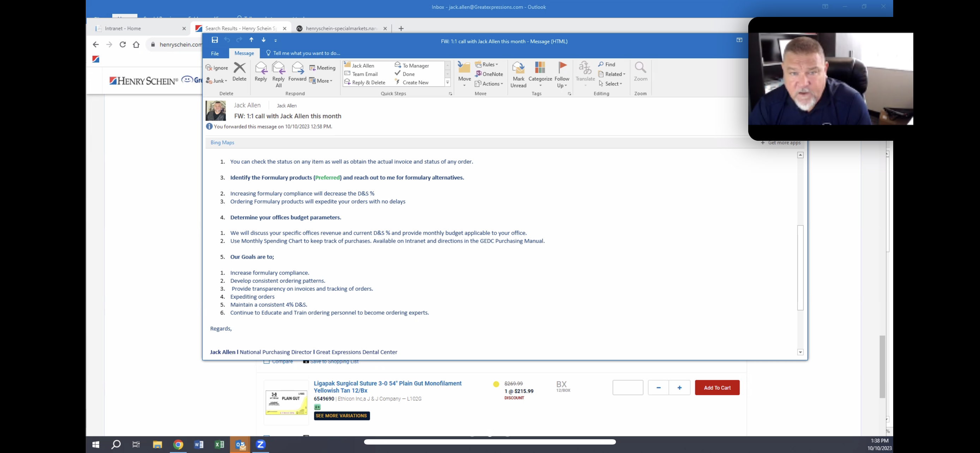This screenshot has height=453, width=980.
Task: Click the quantity input field
Action: [627, 388]
